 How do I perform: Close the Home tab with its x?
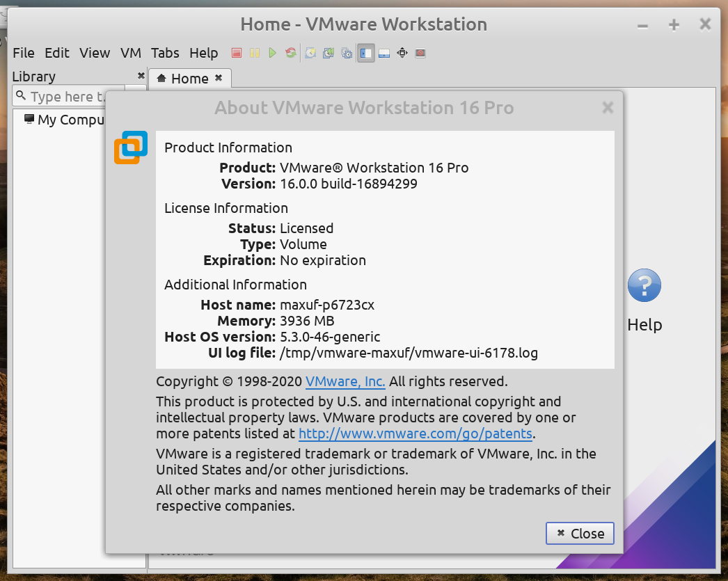pos(219,78)
